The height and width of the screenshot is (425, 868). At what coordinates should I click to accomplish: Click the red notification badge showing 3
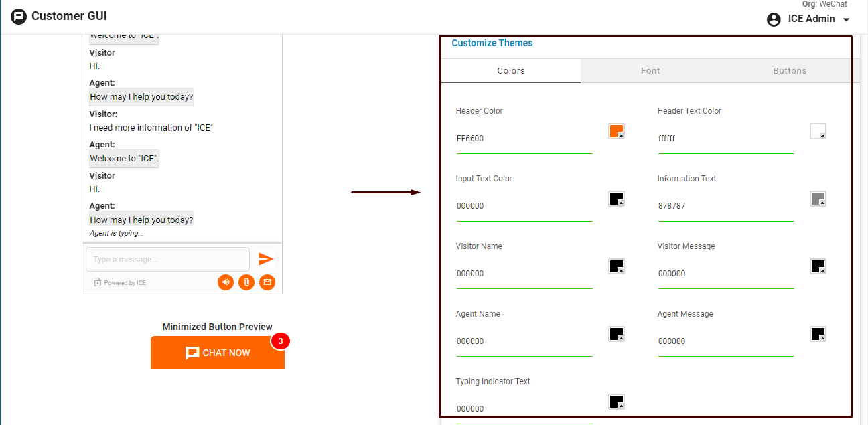click(280, 341)
